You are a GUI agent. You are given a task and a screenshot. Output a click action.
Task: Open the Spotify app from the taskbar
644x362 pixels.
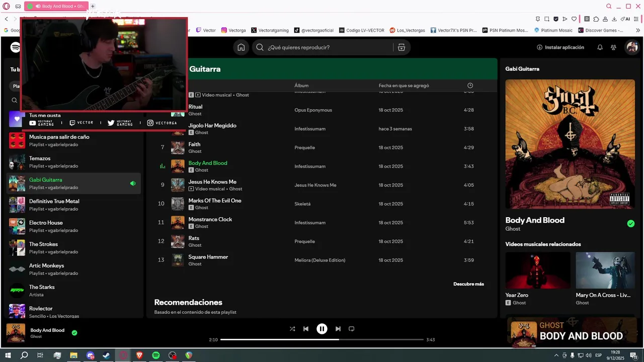pyautogui.click(x=156, y=355)
